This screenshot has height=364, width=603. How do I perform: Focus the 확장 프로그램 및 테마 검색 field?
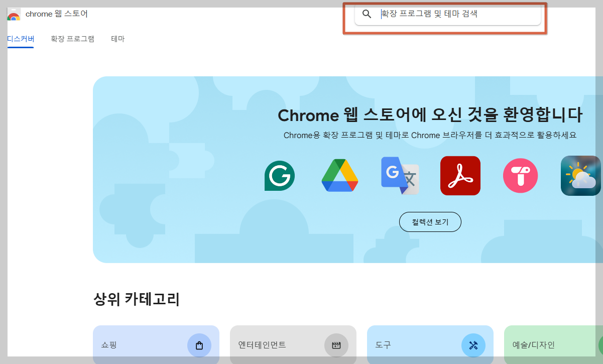coord(448,14)
